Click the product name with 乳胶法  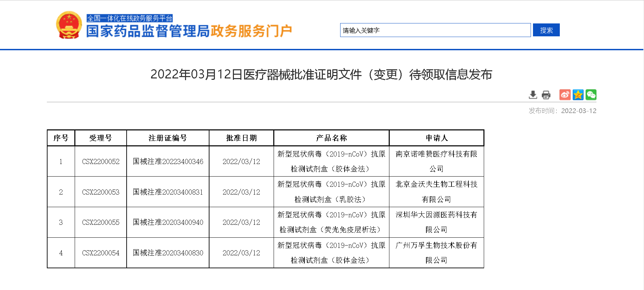click(331, 192)
